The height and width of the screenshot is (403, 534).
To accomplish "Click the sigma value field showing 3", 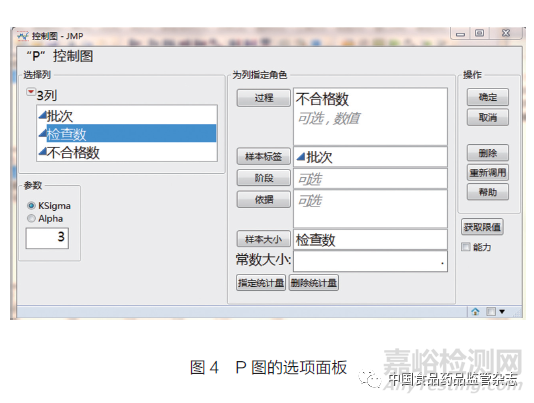I will pyautogui.click(x=47, y=238).
